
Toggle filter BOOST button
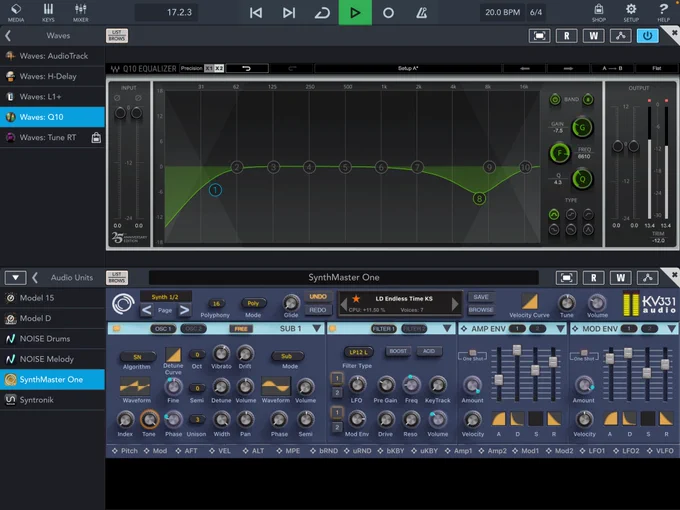(398, 351)
